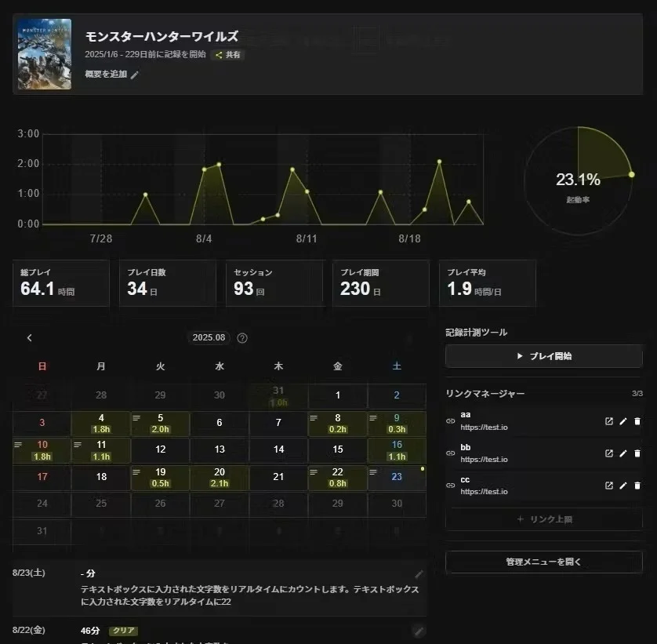Go to the previous month with the left chevron
Screen dimensions: 657x644
[x=29, y=337]
